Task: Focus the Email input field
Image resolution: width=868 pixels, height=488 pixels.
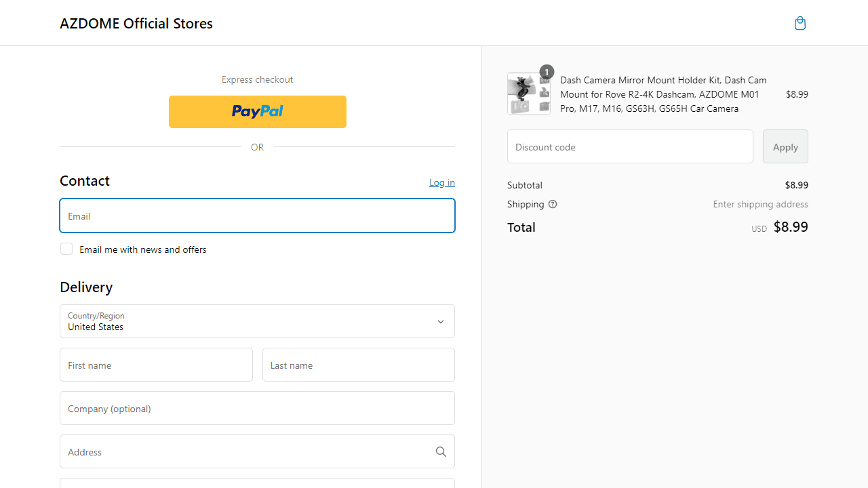Action: pyautogui.click(x=257, y=216)
